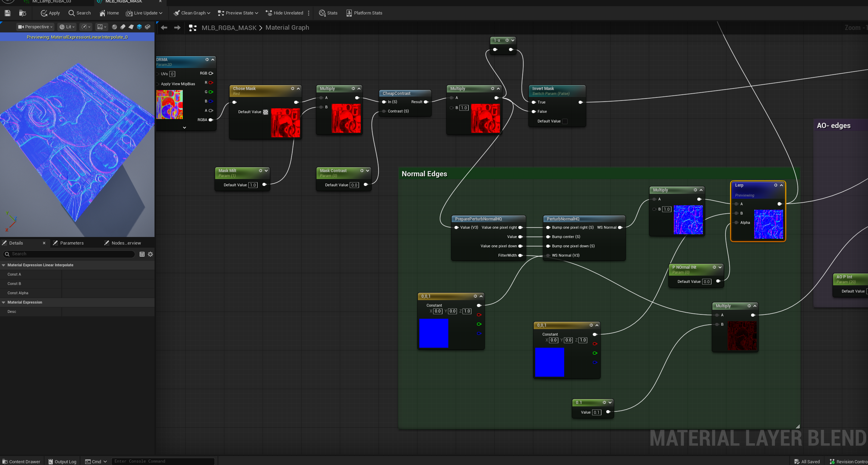Navigate back with graph arrow
The height and width of the screenshot is (465, 868).
tap(164, 28)
